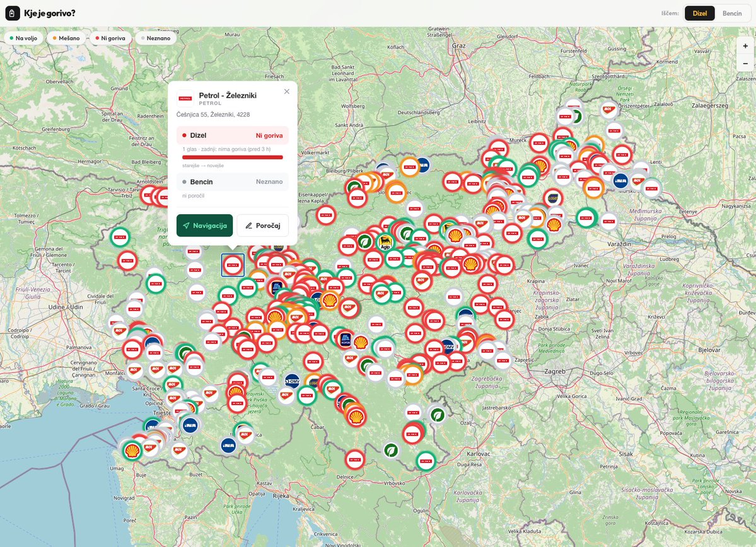Select LOGO marker above easternmost Shell marker
This screenshot has height=547, width=756.
tap(553, 199)
